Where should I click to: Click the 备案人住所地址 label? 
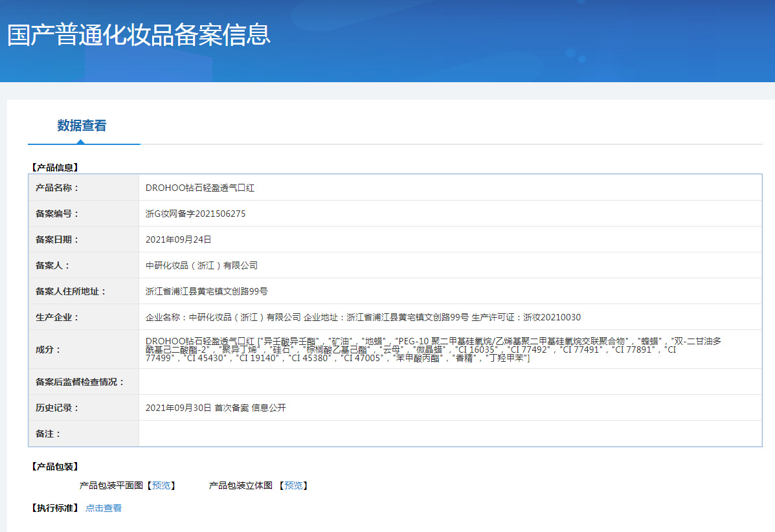71,291
